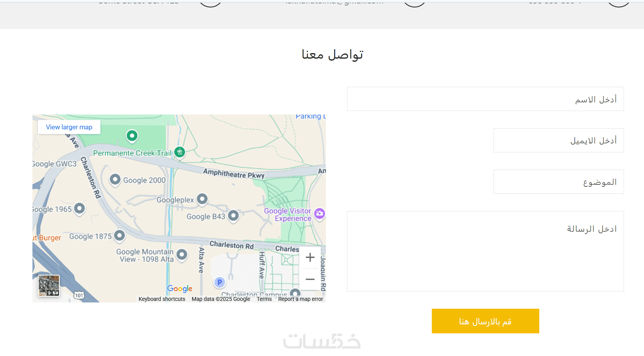Select the US 101 highway shield
The width and height of the screenshot is (644, 356).
click(x=79, y=295)
